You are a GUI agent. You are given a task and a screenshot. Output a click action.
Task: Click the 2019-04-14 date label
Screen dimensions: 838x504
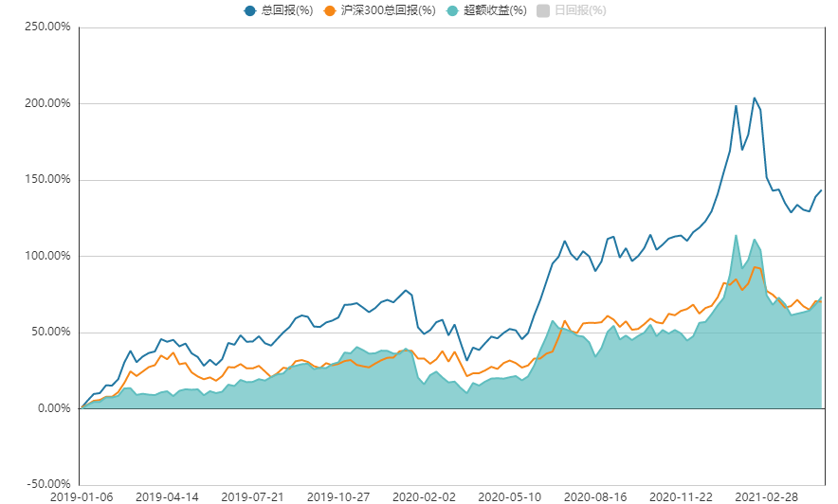pyautogui.click(x=167, y=497)
